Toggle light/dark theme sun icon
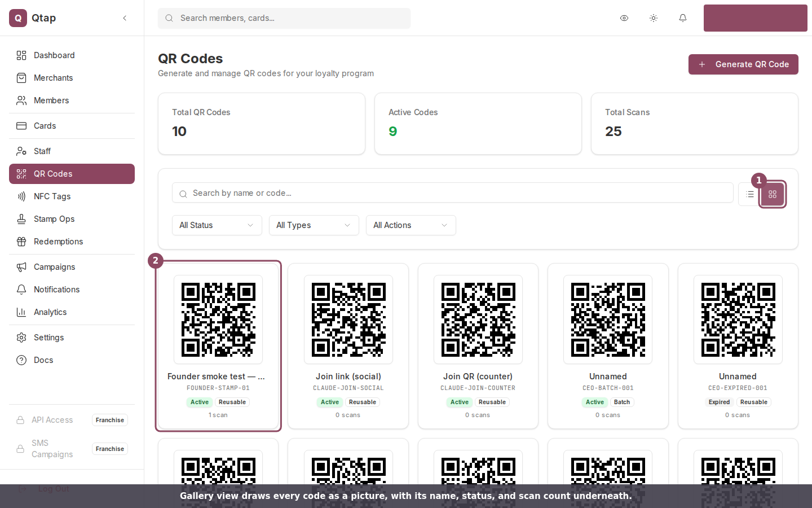This screenshot has height=508, width=812. point(654,18)
